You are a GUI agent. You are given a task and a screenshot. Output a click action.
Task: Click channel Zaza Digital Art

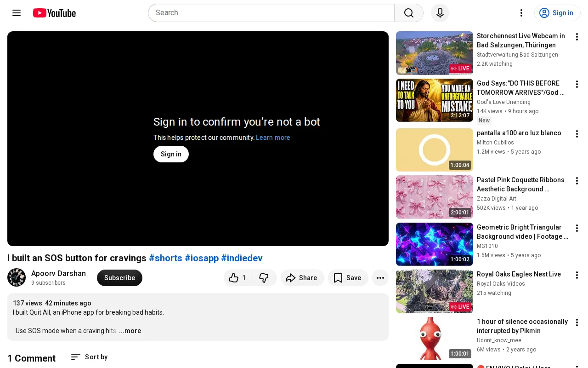click(x=497, y=199)
